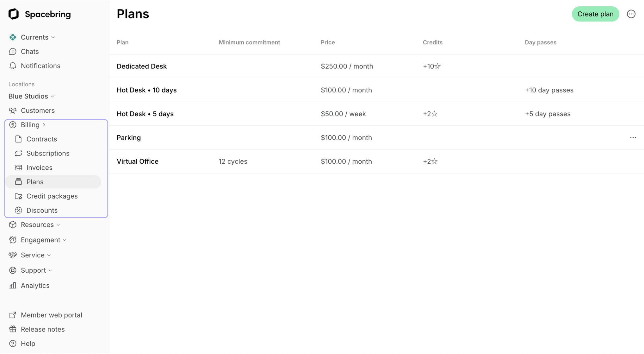644x354 pixels.
Task: Click the Invoices icon in sidebar
Action: pyautogui.click(x=18, y=168)
